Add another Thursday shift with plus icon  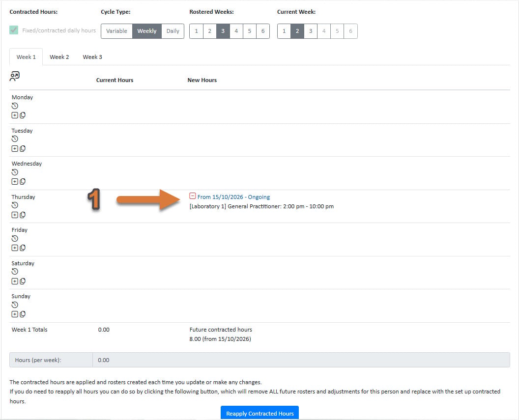pos(15,215)
